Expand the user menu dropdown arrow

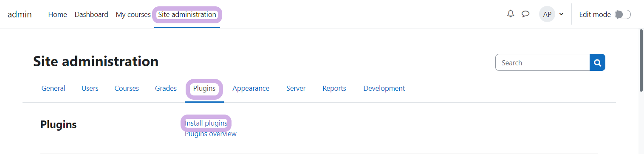(x=561, y=14)
